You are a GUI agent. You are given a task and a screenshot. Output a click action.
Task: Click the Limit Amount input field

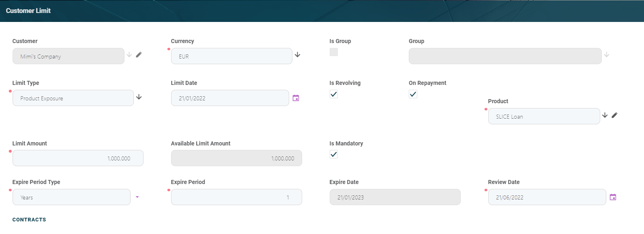(78, 158)
